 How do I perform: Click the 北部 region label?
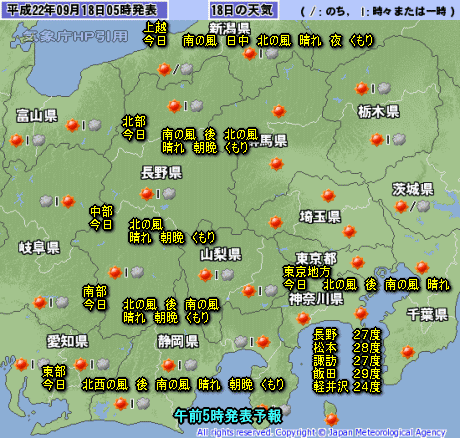134,121
